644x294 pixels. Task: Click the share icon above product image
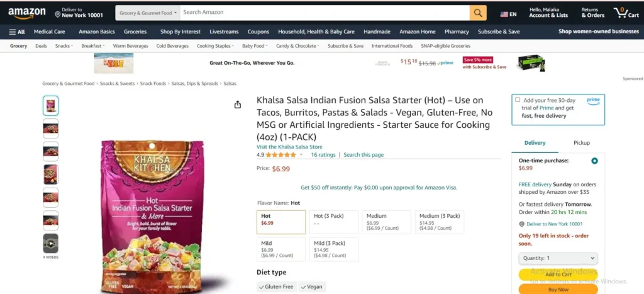238,105
